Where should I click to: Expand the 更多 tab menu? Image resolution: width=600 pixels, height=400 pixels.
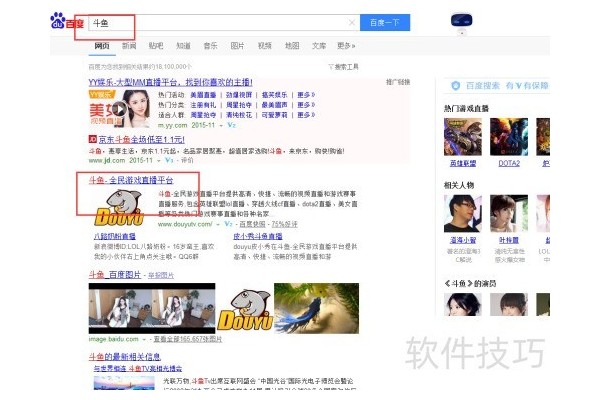[x=346, y=46]
